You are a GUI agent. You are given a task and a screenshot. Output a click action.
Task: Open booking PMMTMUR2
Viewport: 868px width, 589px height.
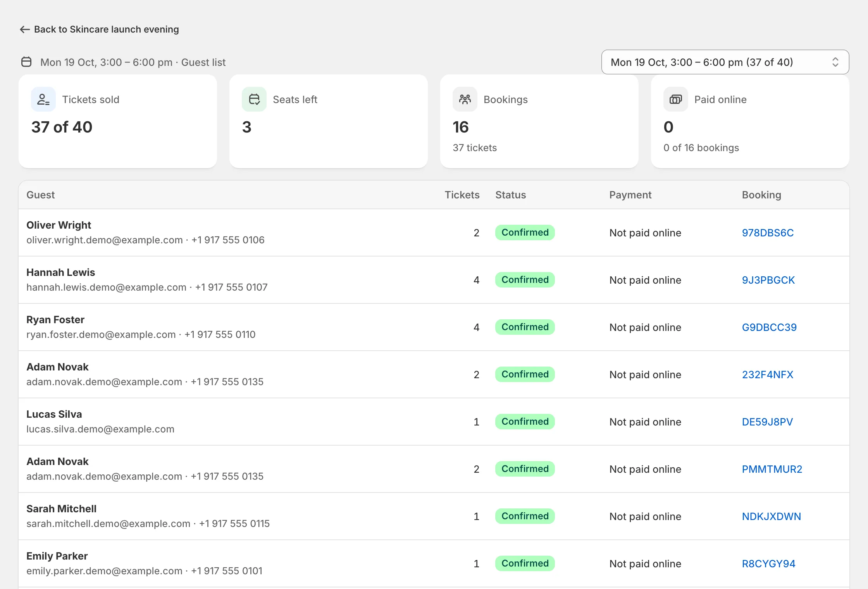tap(772, 469)
